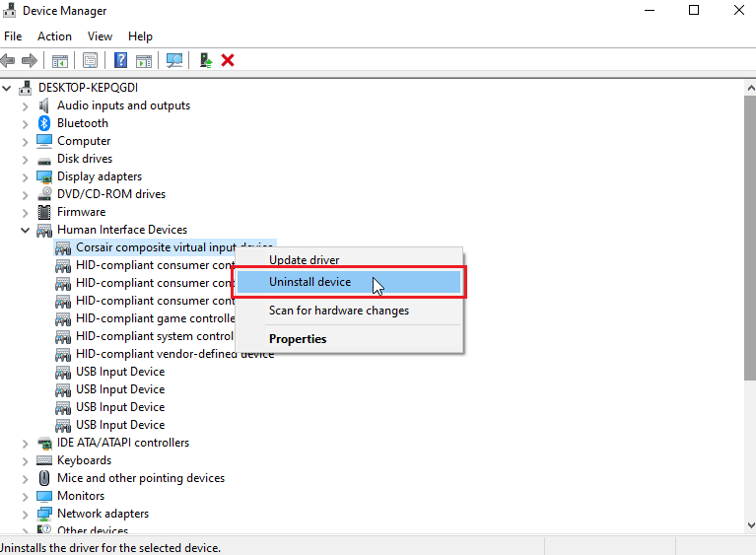Choose Scan for hardware changes in context menu
The height and width of the screenshot is (555, 756).
(349, 311)
